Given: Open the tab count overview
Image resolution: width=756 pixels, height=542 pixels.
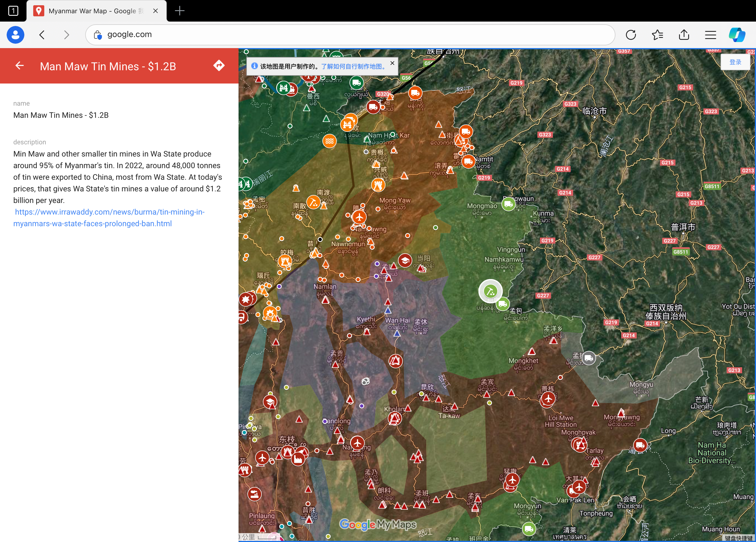Looking at the screenshot, I should [x=13, y=11].
